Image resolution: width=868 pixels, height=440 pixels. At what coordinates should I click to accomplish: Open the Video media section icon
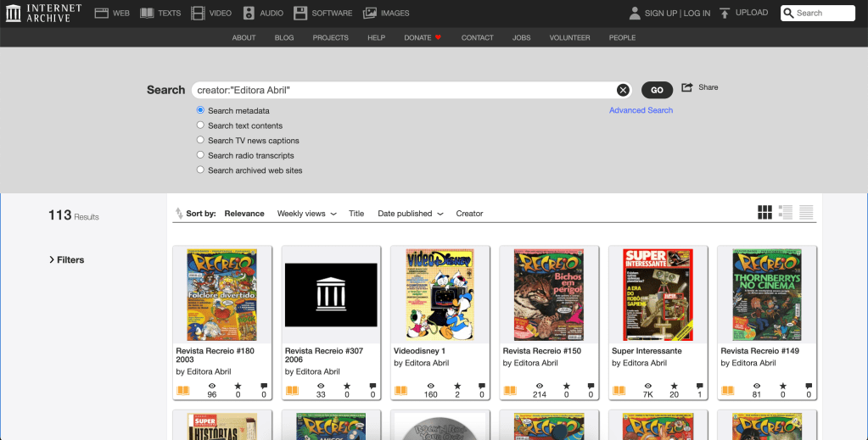[x=198, y=13]
